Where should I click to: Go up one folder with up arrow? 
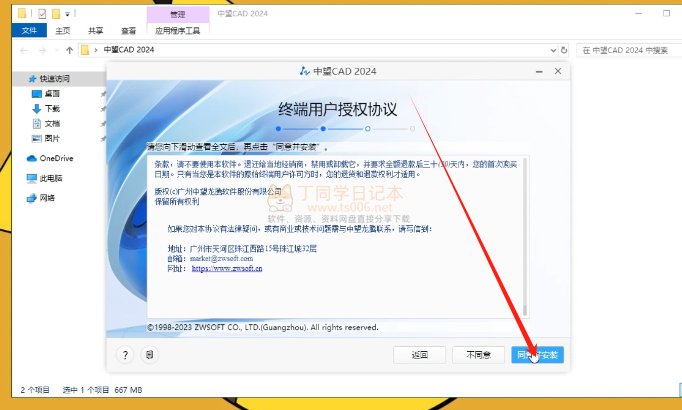(69, 50)
